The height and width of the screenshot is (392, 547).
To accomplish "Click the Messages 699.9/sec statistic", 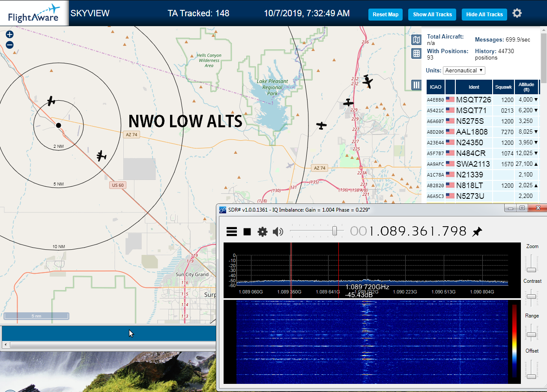I will [502, 39].
